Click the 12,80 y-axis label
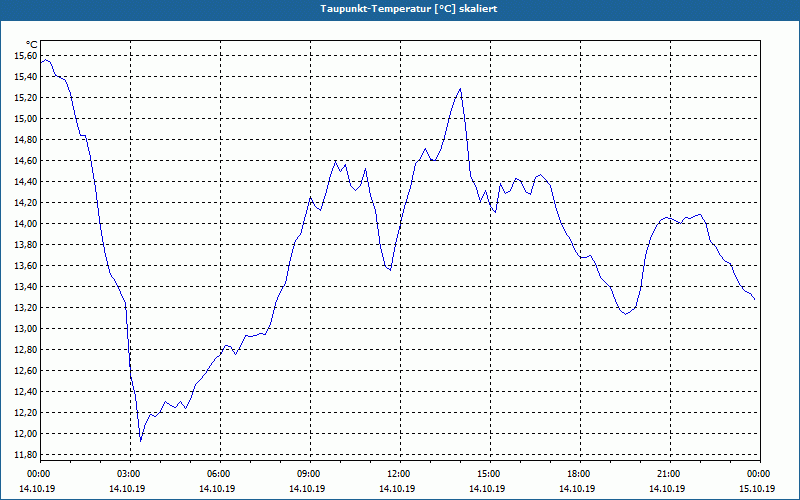Screen dimensions: 800x500 (25, 349)
